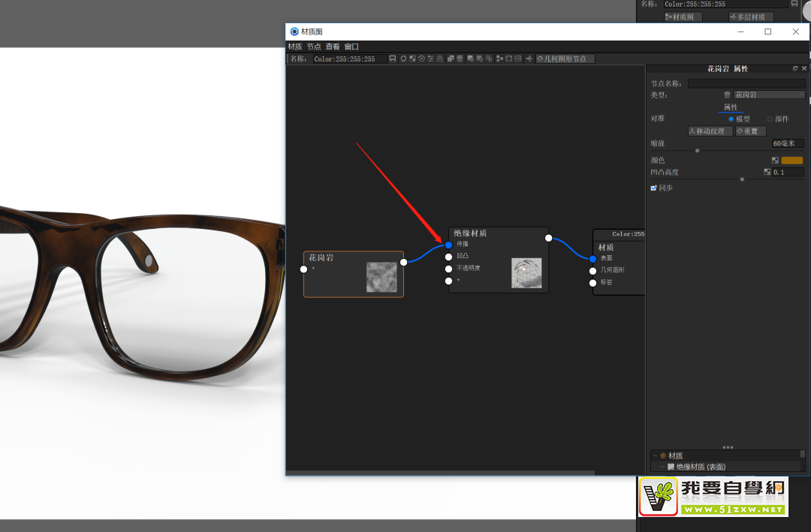Click the 凹凸 input socket on 绝缘材质
The image size is (811, 532).
tap(448, 256)
